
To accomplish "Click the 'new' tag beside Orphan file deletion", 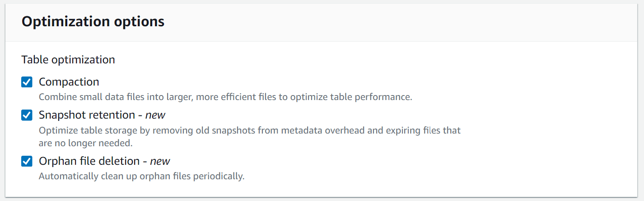I will tap(160, 161).
